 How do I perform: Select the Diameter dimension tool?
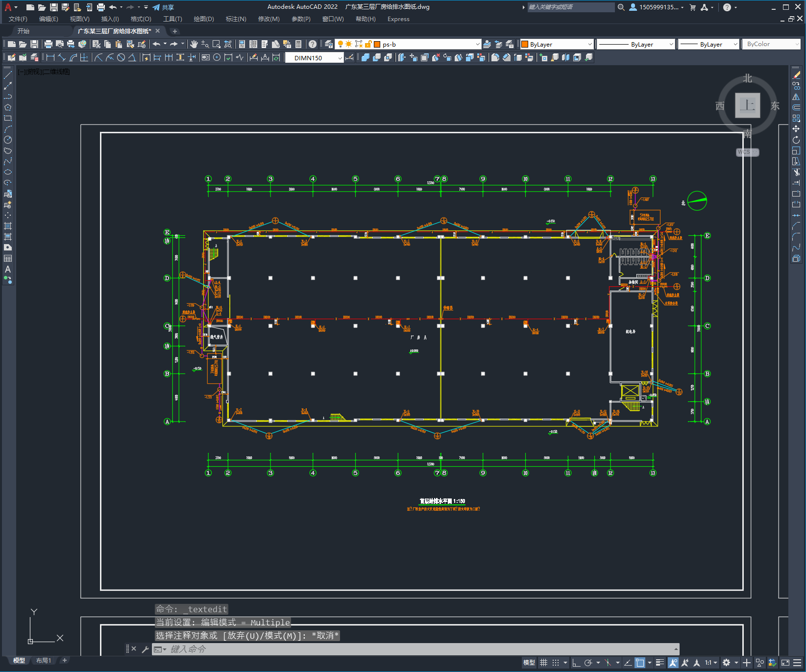coord(121,57)
